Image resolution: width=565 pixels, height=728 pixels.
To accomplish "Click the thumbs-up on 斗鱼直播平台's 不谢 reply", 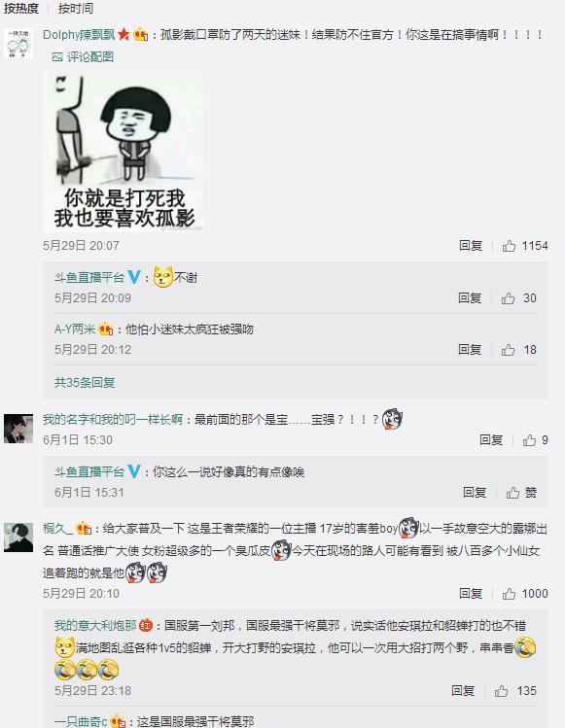I will point(508,298).
